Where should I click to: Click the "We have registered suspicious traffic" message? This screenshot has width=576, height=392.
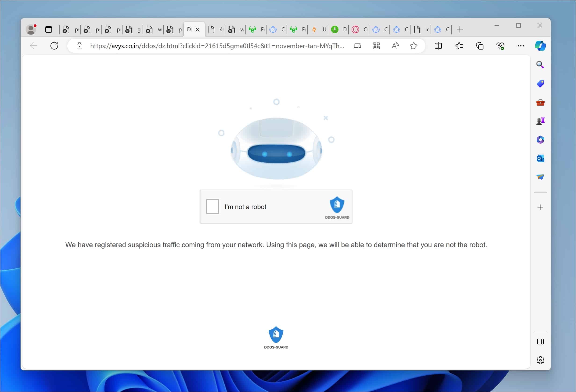coord(276,245)
